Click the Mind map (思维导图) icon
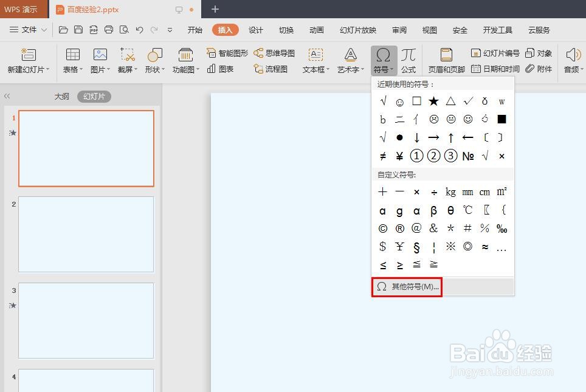586x392 pixels. point(258,53)
